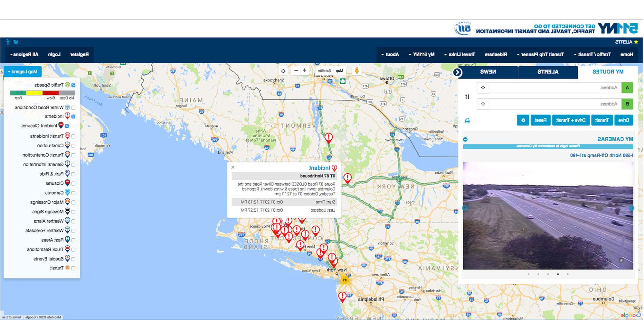Image resolution: width=644 pixels, height=320 pixels.
Task: Uncheck the Incidents layer checkbox
Action: pos(73,116)
